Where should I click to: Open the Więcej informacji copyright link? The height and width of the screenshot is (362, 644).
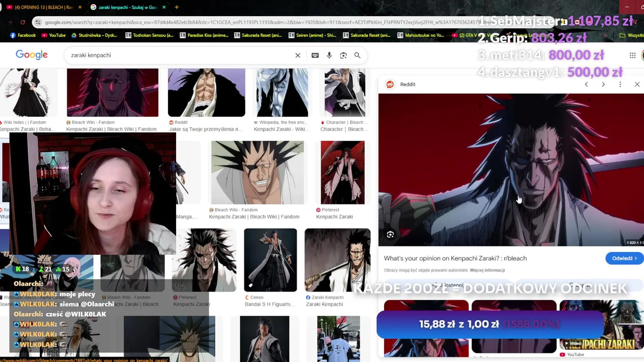click(x=488, y=270)
